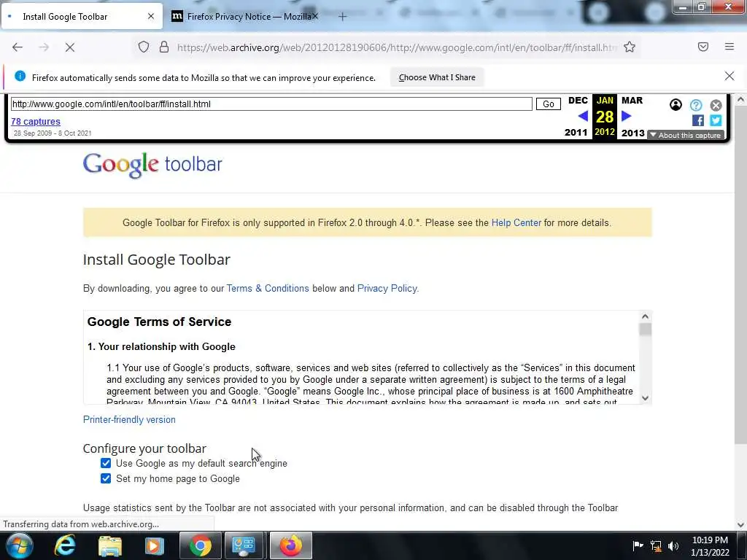Screen dimensions: 747x560
Task: Open taskbar clock showing 10:19 PM
Action: (709, 546)
